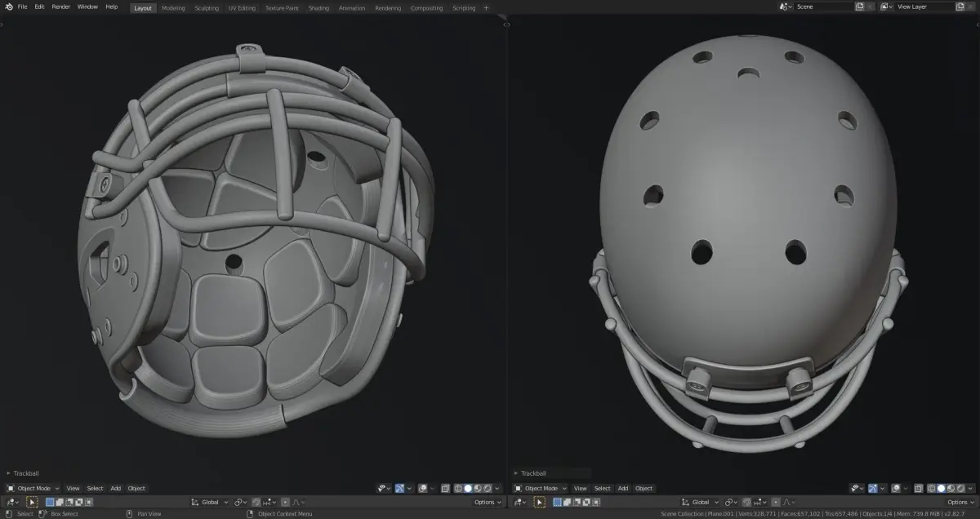This screenshot has height=519, width=980.
Task: Open the scene browse dropdown icon
Action: (786, 7)
